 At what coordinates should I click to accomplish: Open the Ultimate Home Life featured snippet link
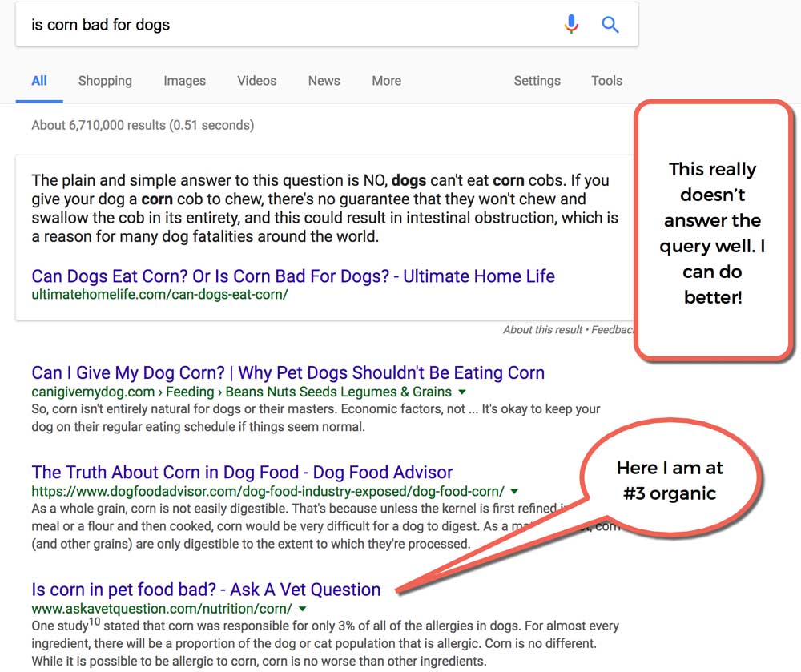tap(292, 276)
